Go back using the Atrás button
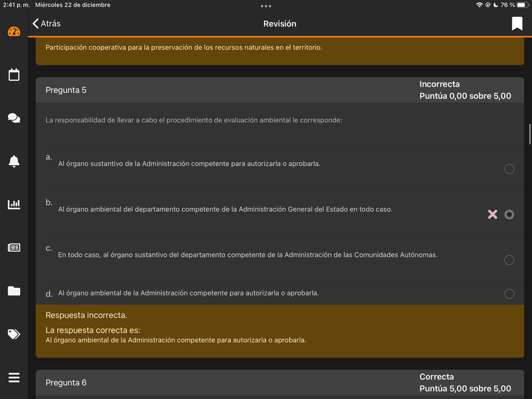This screenshot has width=532, height=399. click(x=47, y=24)
